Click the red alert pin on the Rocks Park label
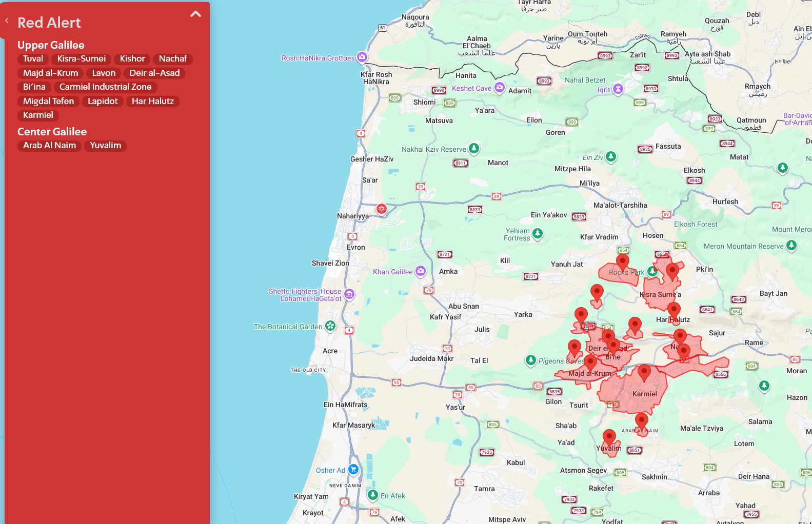 point(623,263)
